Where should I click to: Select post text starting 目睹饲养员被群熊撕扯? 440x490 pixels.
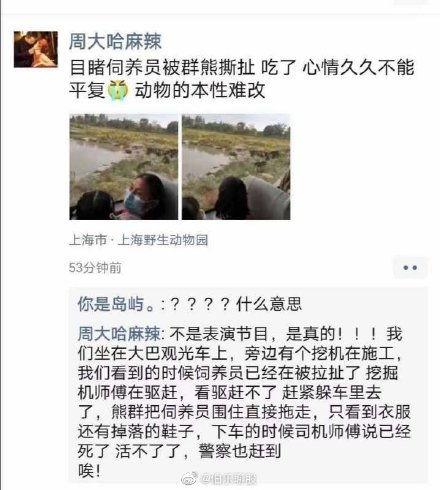click(x=242, y=79)
